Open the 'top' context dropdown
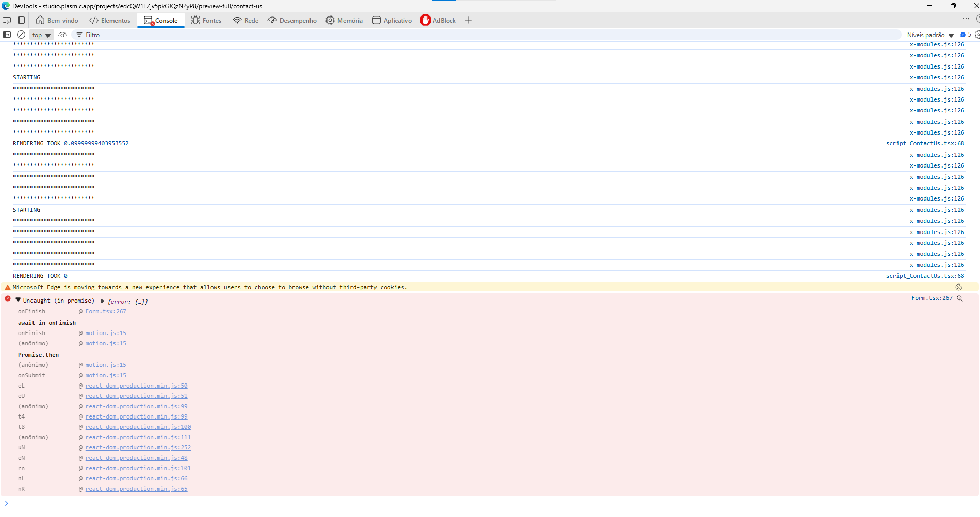 point(41,35)
